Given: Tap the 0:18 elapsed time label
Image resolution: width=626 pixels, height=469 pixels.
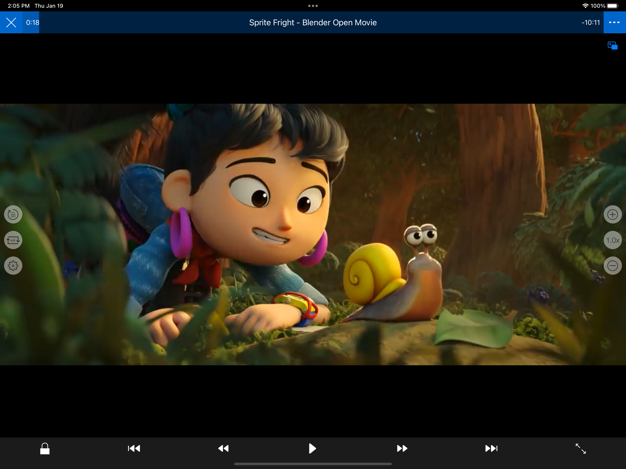Looking at the screenshot, I should pos(32,22).
